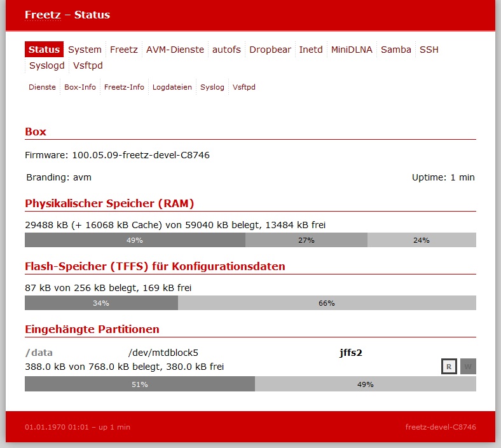Open the System tab
Screen dimensions: 501x448
pyautogui.click(x=85, y=50)
